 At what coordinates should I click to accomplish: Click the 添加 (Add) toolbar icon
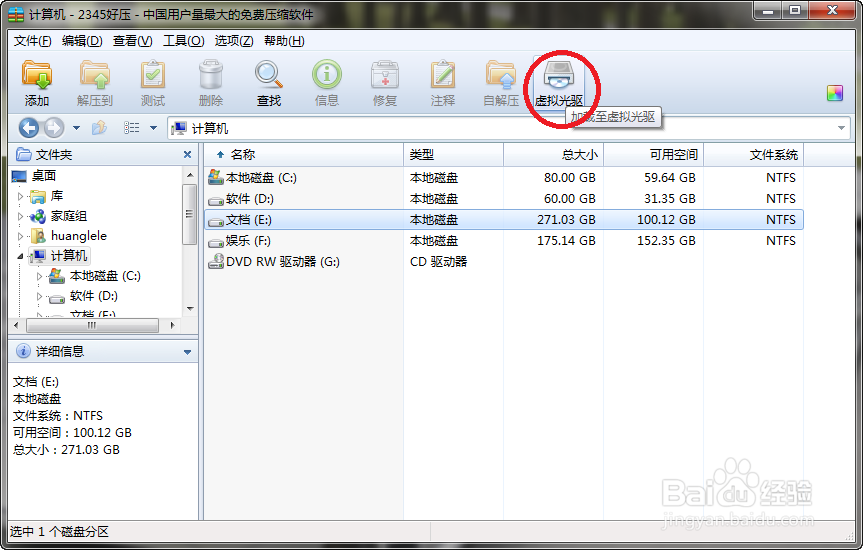37,83
